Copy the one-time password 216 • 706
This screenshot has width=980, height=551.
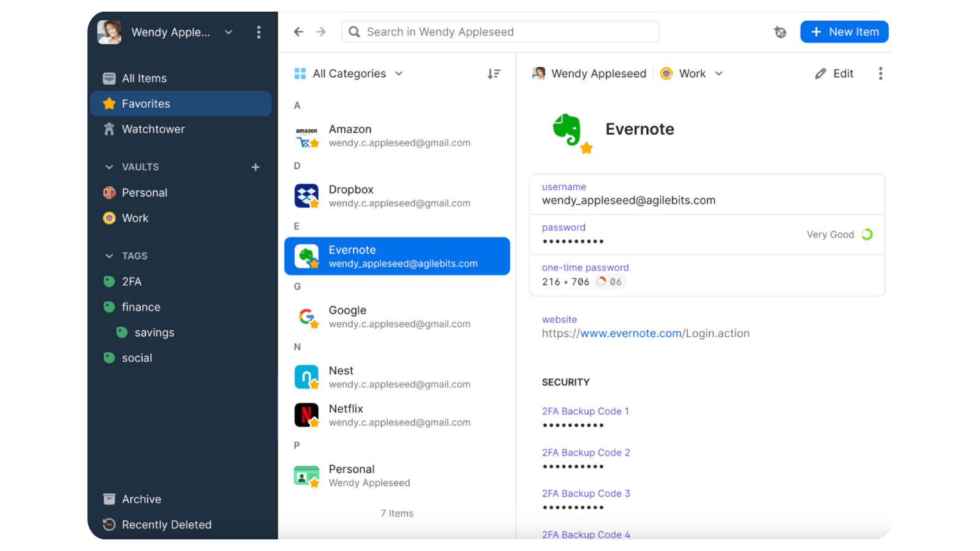pos(565,282)
